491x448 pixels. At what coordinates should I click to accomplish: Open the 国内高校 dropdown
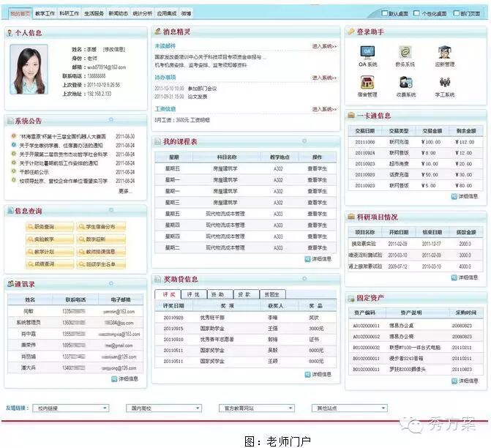(x=164, y=408)
